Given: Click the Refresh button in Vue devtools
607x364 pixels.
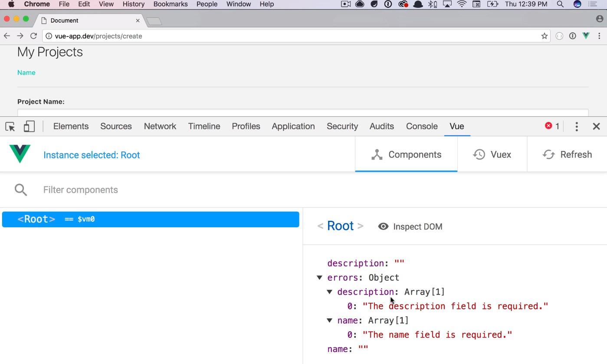Looking at the screenshot, I should 567,154.
